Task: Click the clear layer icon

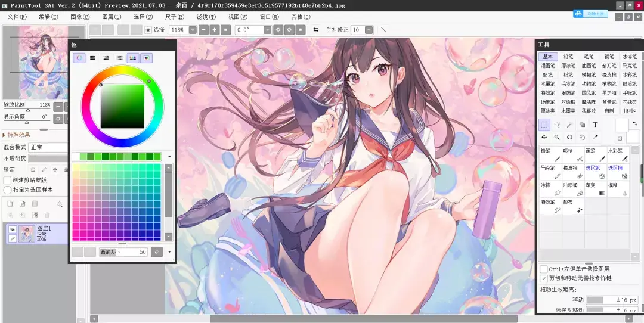Action: click(x=35, y=215)
